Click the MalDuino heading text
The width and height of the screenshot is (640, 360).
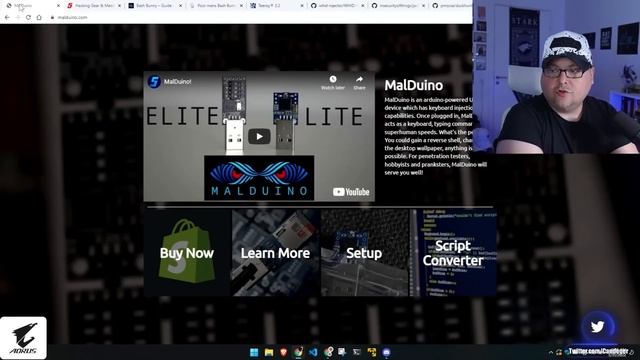point(413,85)
